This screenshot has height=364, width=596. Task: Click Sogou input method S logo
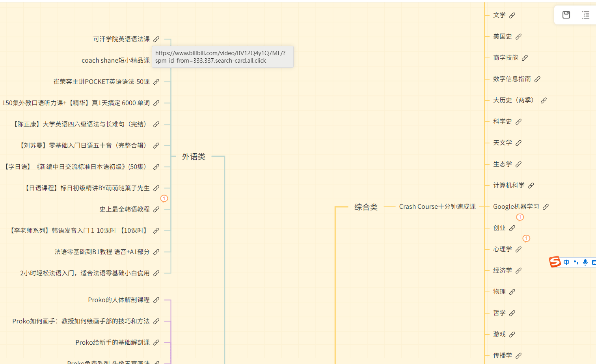555,262
